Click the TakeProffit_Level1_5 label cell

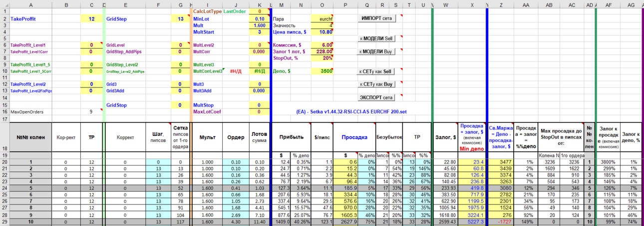(x=30, y=64)
